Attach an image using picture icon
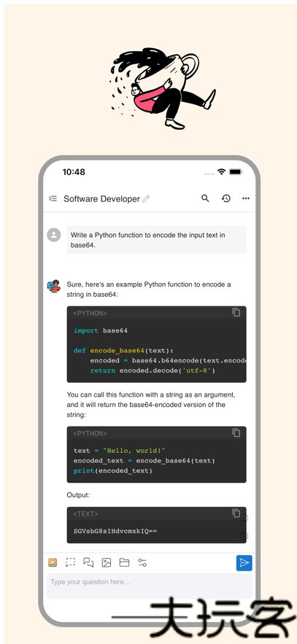Viewport: 297px width, 644px height. (x=107, y=562)
